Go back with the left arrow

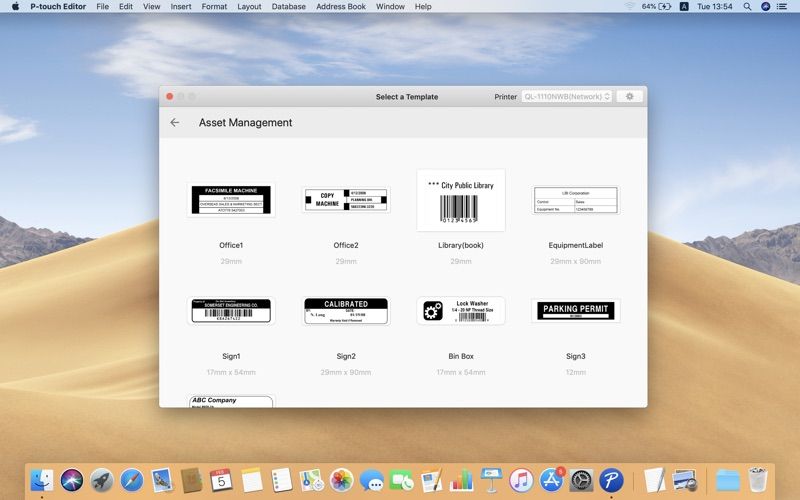point(174,122)
